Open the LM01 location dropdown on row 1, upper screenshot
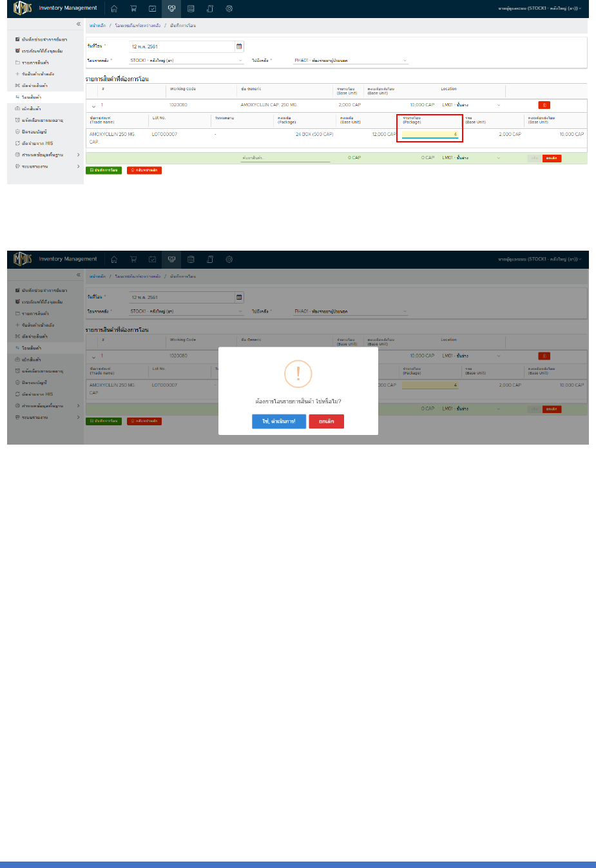 pos(471,105)
